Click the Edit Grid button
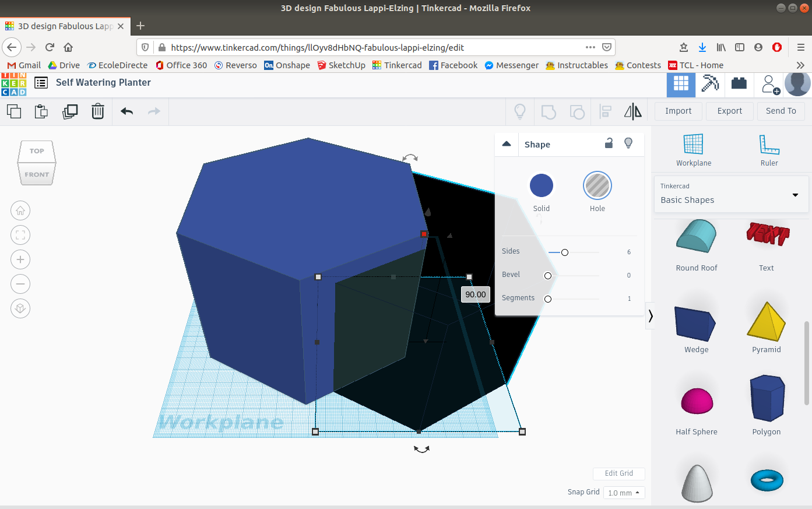812x509 pixels. pos(619,473)
